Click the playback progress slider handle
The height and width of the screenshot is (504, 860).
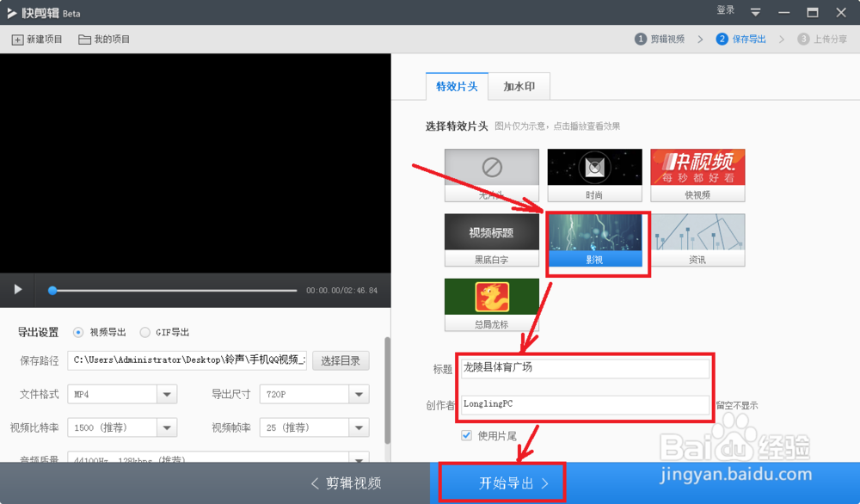[52, 290]
